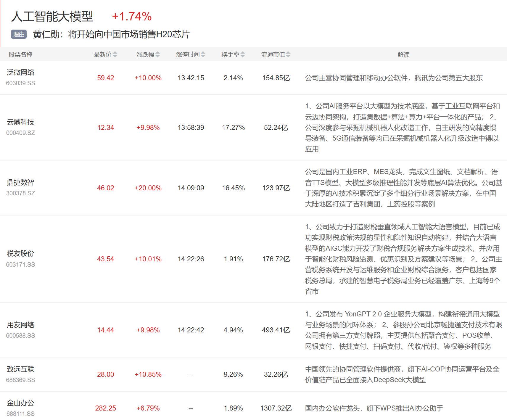Sort by 涨跌幅 column arrows
The width and height of the screenshot is (507, 420).
(x=157, y=54)
